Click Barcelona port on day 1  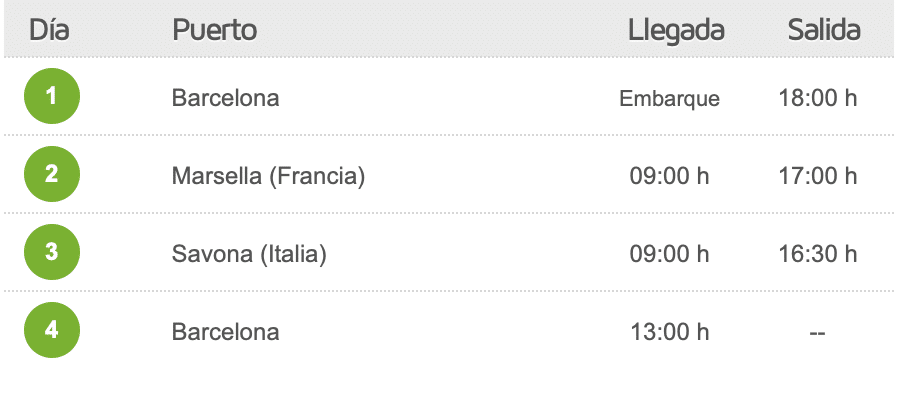[226, 98]
